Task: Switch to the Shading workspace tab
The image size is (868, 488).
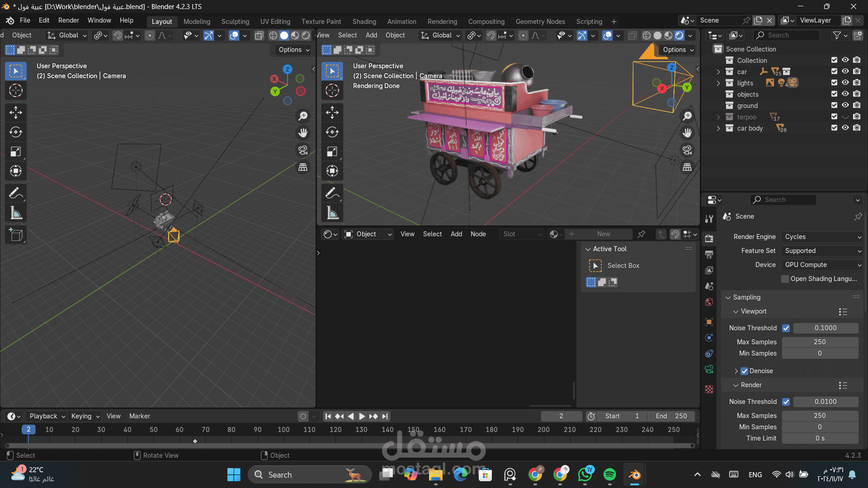Action: [x=364, y=21]
